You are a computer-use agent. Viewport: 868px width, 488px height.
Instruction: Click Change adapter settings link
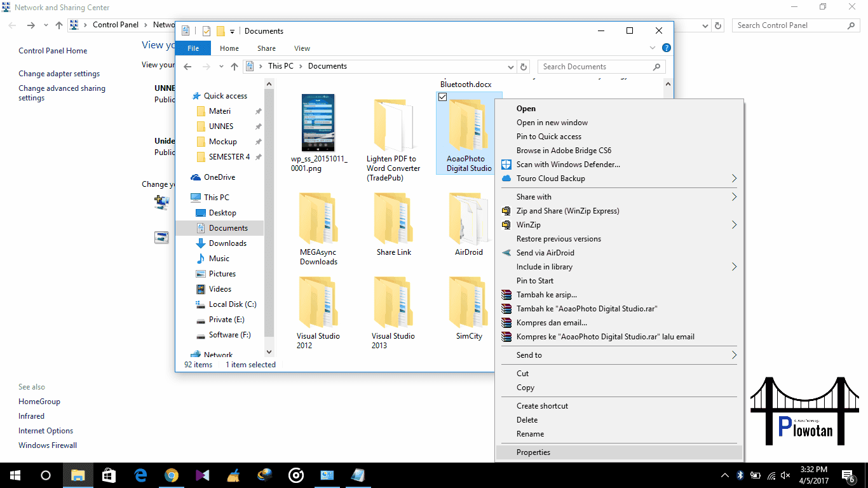tap(59, 74)
